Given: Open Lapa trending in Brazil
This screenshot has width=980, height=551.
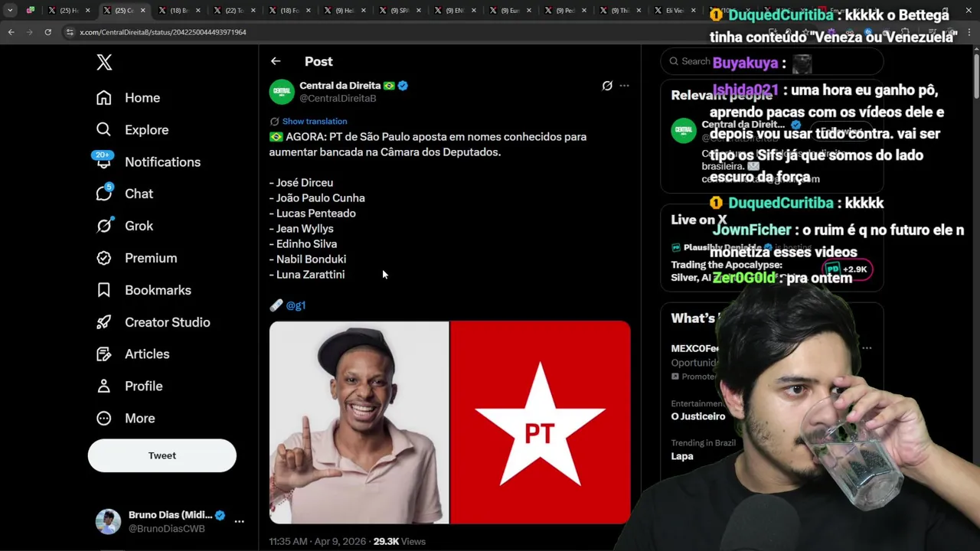Looking at the screenshot, I should click(682, 456).
